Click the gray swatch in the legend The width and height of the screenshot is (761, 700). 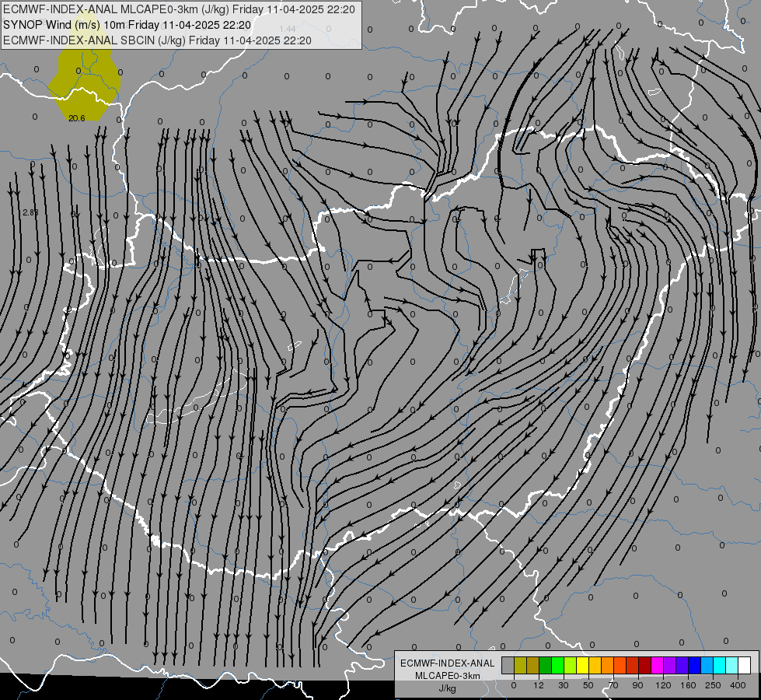click(x=508, y=665)
